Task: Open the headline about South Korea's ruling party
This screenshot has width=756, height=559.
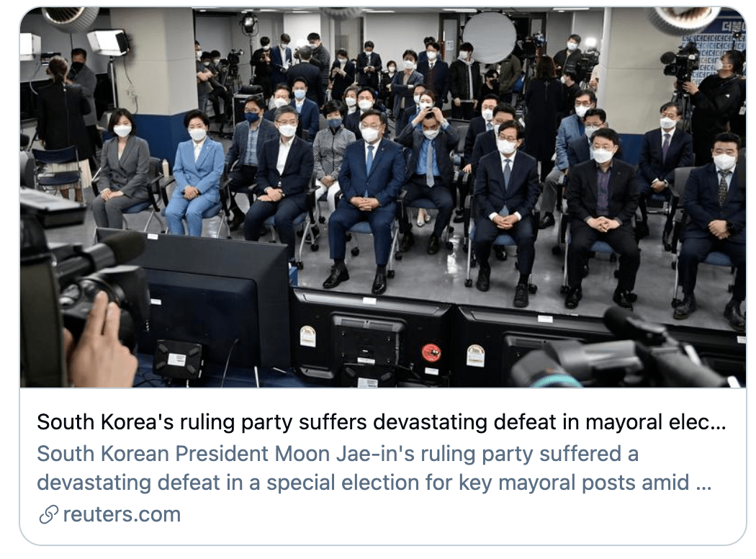Action: [x=382, y=422]
